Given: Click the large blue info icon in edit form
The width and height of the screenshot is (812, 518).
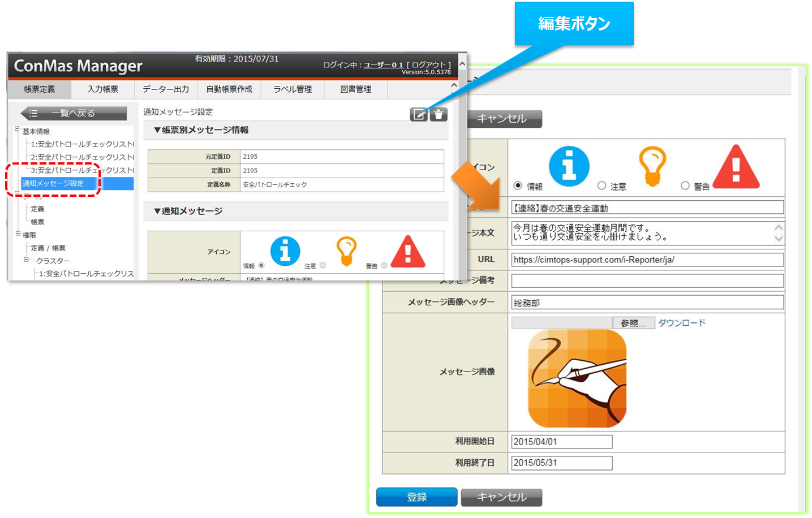Looking at the screenshot, I should point(569,166).
